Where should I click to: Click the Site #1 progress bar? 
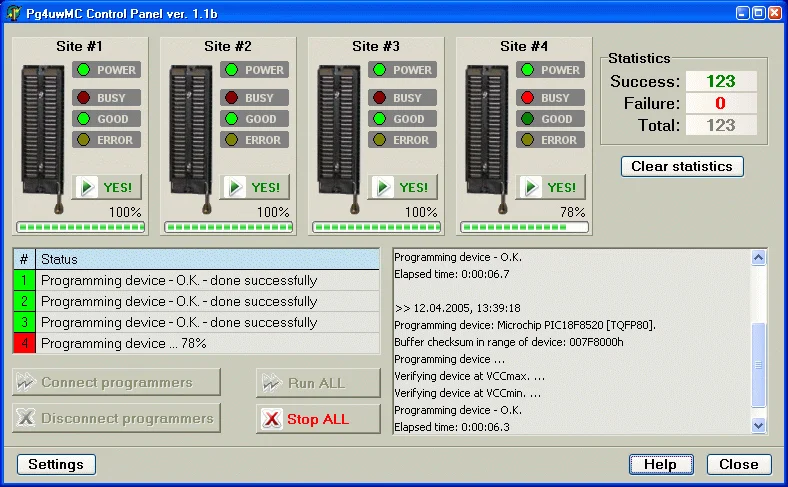[x=80, y=227]
